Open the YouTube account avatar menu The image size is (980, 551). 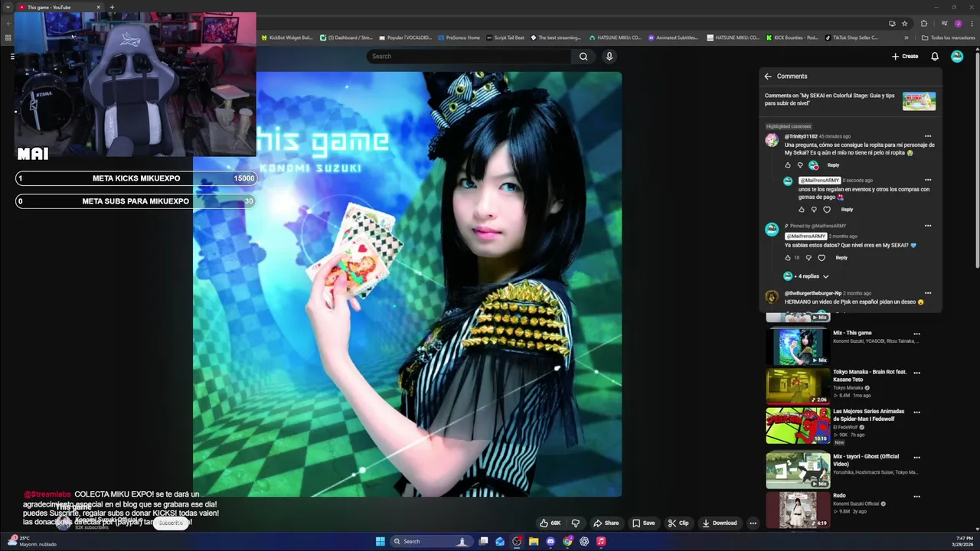pyautogui.click(x=957, y=56)
